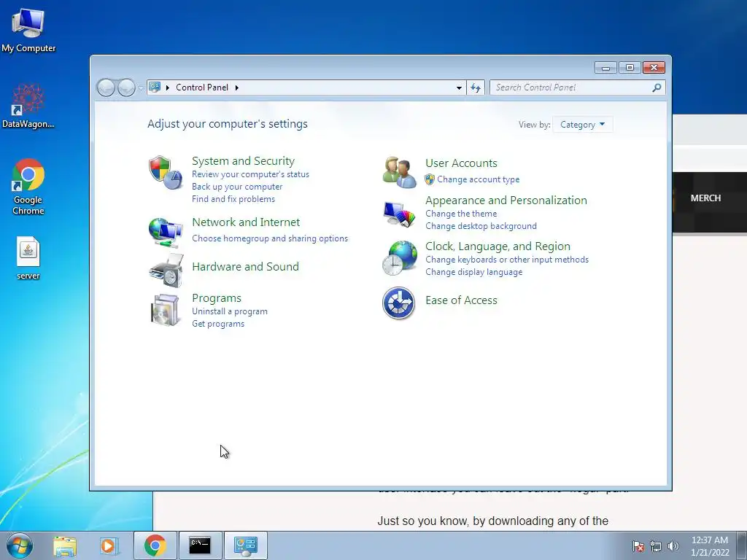Click the Network and Internet globe icon
The width and height of the screenshot is (747, 560).
166,232
